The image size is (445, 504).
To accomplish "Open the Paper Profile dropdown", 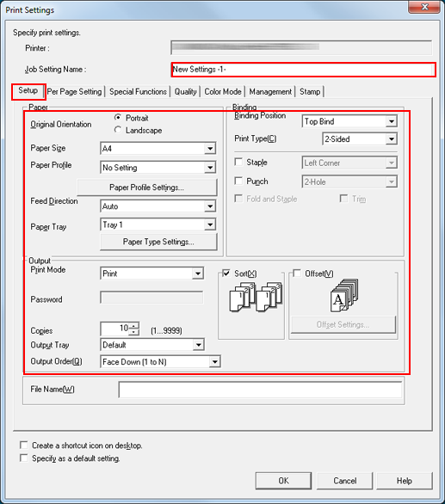I will pos(210,168).
